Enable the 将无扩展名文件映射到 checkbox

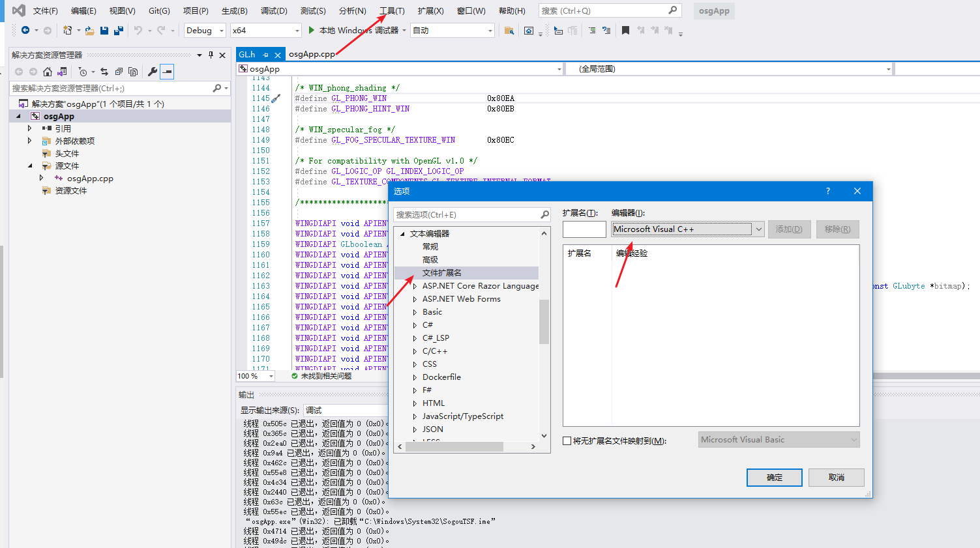coord(567,440)
